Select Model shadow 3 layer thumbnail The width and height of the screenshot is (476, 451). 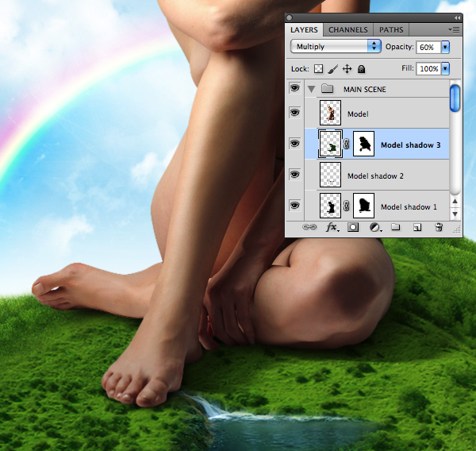(330, 144)
